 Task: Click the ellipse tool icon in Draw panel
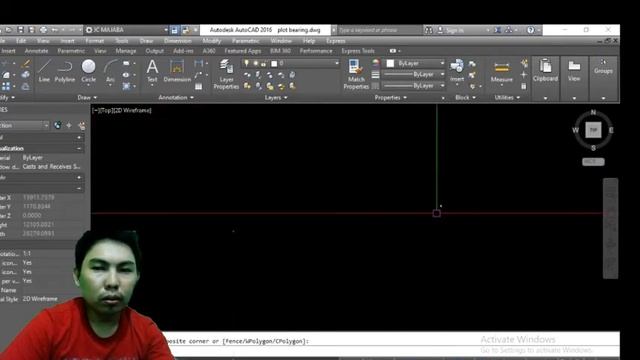point(126,75)
